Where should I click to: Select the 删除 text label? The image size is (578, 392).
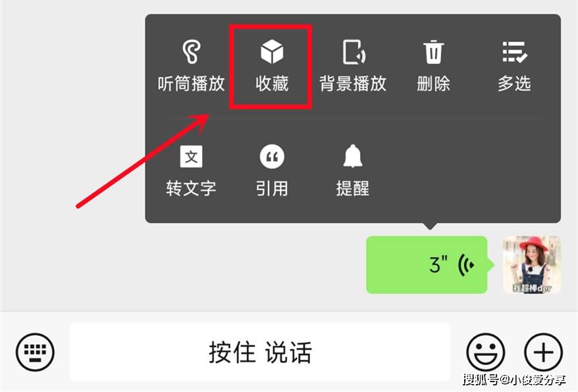433,84
